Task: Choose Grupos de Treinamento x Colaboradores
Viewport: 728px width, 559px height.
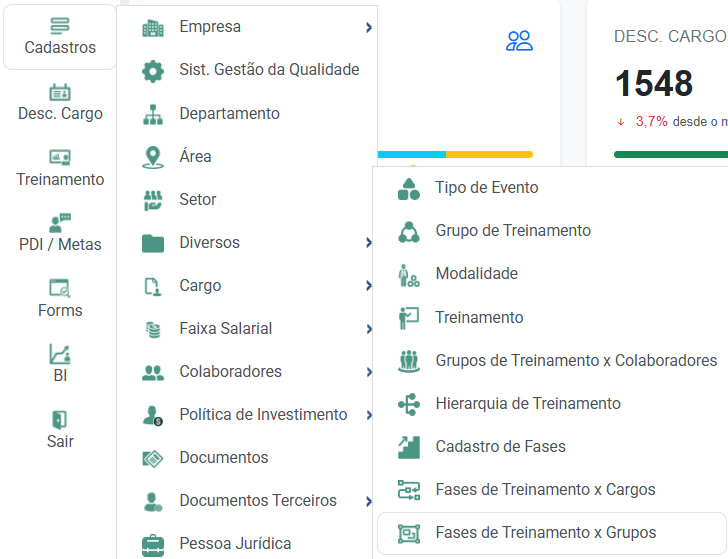Action: click(552, 361)
